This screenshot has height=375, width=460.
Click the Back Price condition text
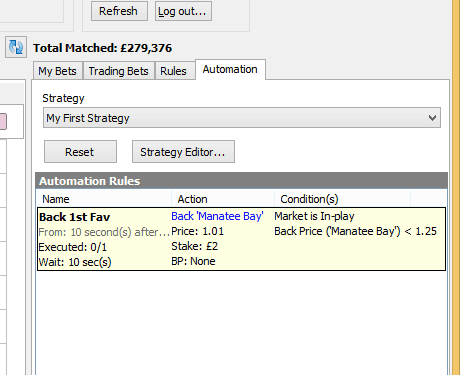point(355,231)
